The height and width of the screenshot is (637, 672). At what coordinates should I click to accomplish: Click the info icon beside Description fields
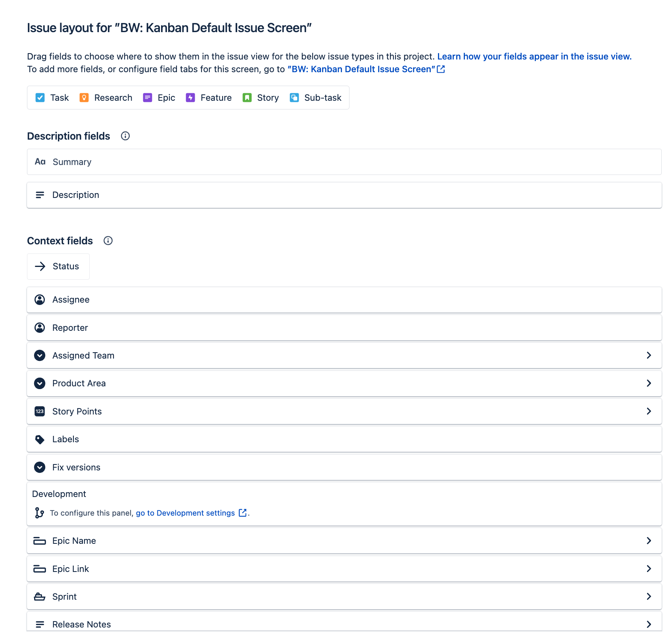pyautogui.click(x=125, y=136)
